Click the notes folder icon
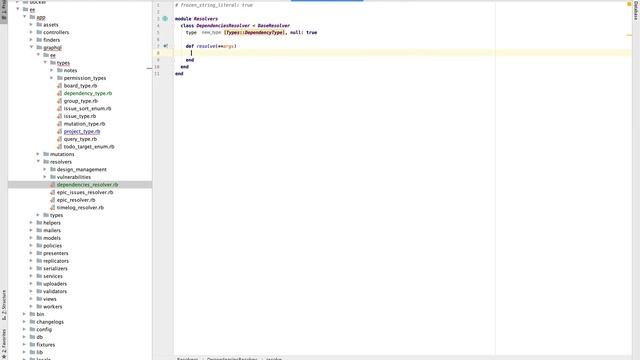This screenshot has width=640, height=360. (60, 70)
